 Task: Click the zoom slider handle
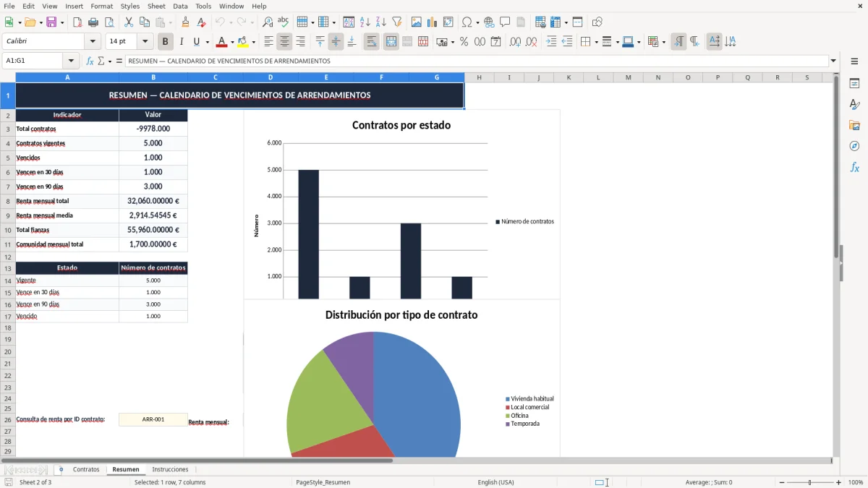click(x=809, y=482)
